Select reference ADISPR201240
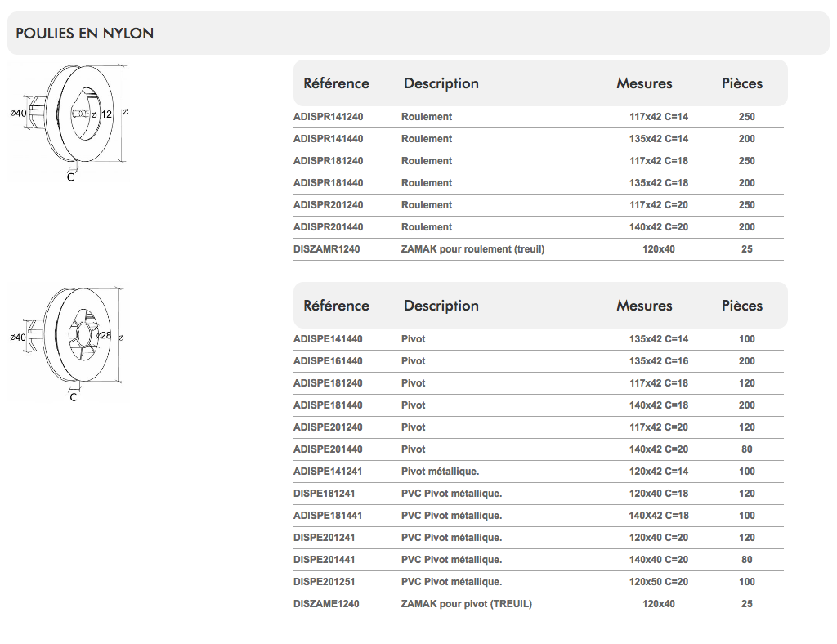 pos(328,205)
